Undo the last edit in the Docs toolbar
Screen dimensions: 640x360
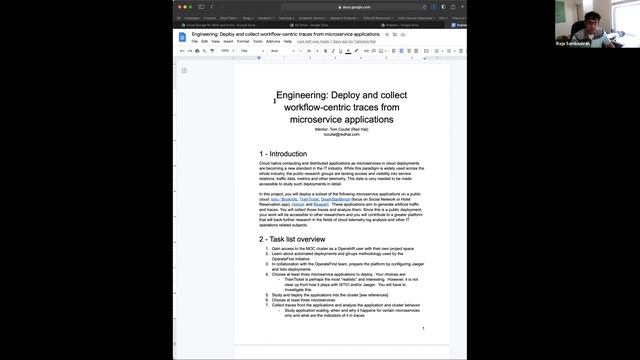pos(182,51)
